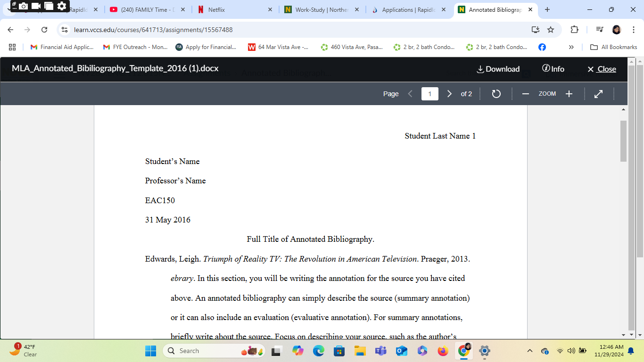Open the All Bookmarks folder
Image resolution: width=644 pixels, height=362 pixels.
click(613, 47)
